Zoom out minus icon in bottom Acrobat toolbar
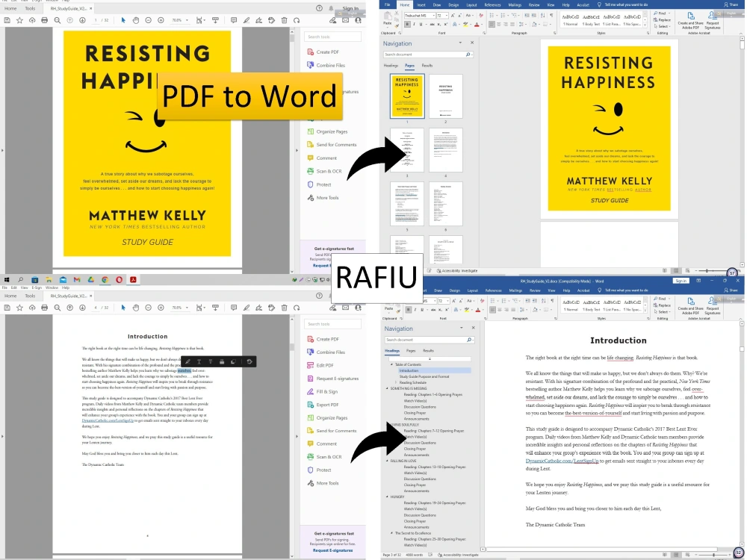The width and height of the screenshot is (747, 560). (148, 308)
